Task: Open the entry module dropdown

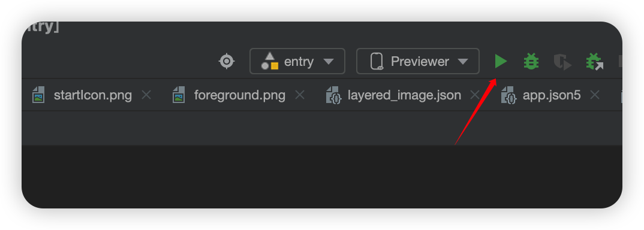Action: coord(297,61)
